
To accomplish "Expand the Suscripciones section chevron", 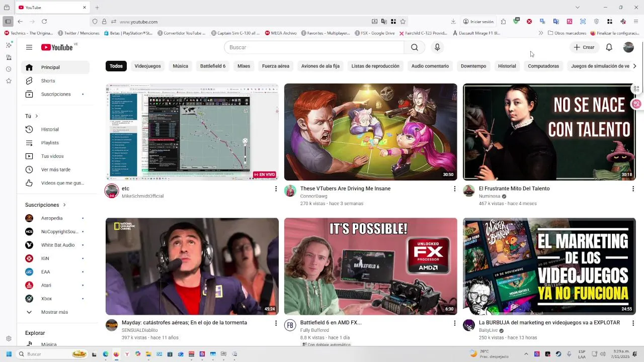I will tap(64, 205).
